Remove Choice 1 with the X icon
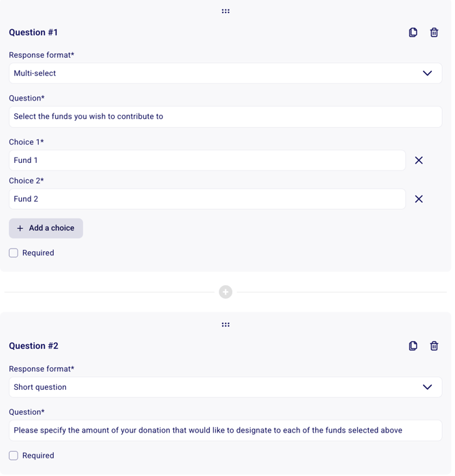This screenshot has height=476, width=455. [x=419, y=160]
